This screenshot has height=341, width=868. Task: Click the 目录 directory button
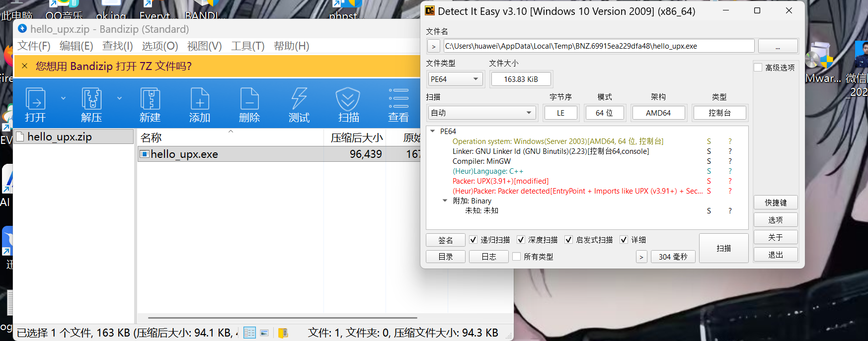(x=445, y=257)
